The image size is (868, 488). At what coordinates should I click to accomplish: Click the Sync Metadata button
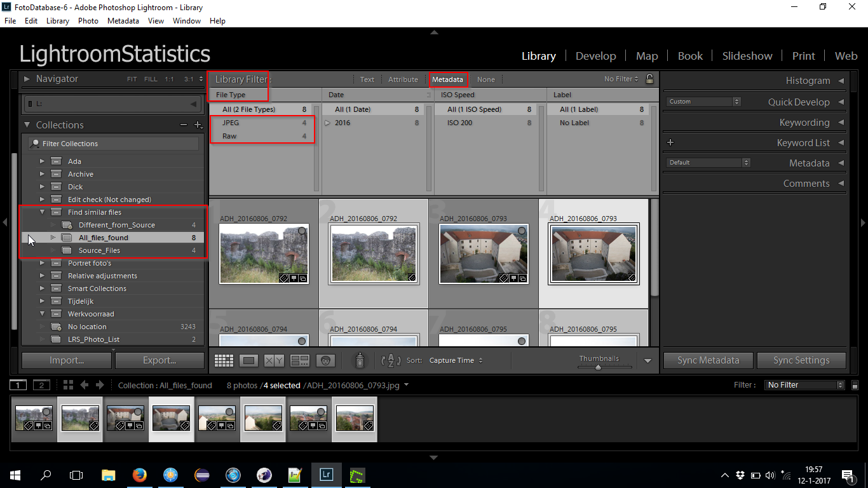coord(708,360)
